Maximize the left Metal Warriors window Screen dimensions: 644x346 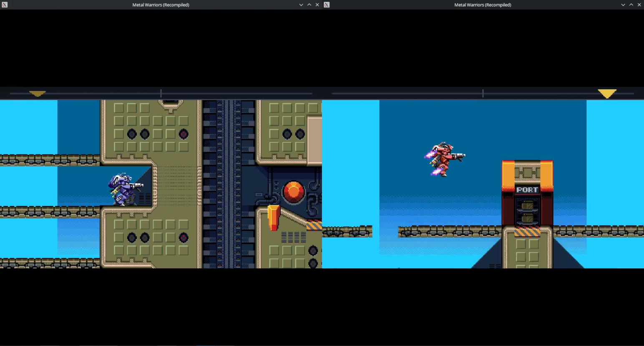tap(309, 5)
